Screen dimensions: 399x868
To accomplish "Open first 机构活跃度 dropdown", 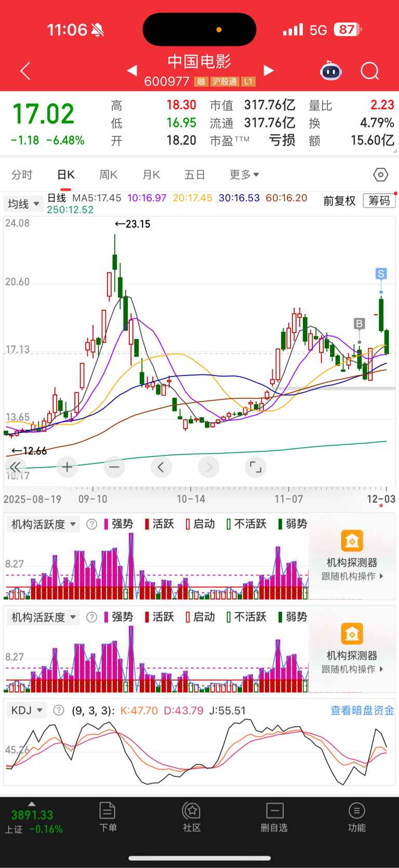I will (43, 524).
